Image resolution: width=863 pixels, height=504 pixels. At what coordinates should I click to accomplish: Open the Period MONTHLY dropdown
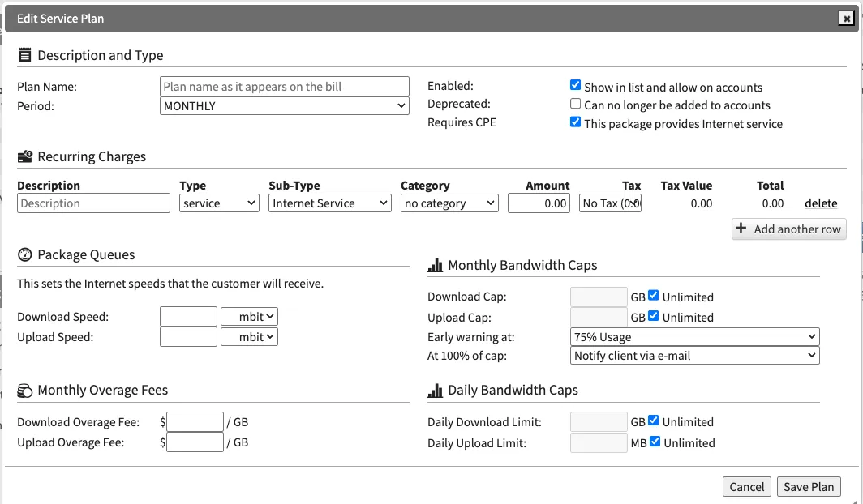[285, 106]
